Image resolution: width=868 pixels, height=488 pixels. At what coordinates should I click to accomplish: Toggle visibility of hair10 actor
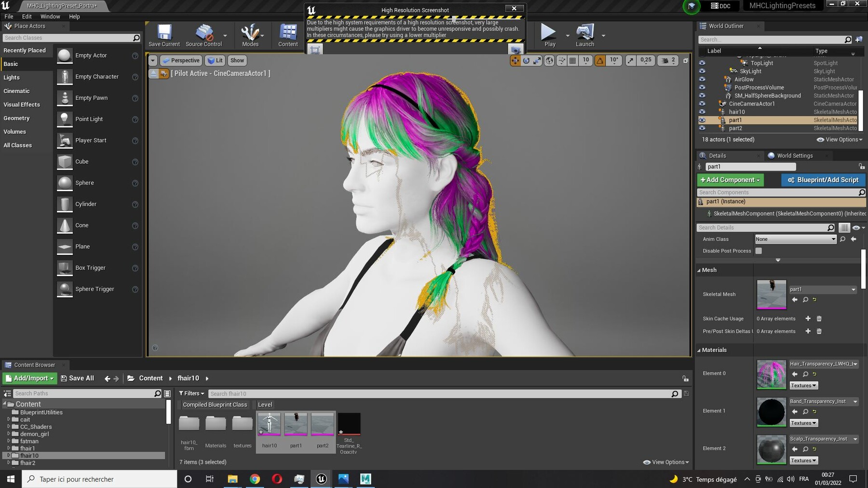(x=702, y=112)
